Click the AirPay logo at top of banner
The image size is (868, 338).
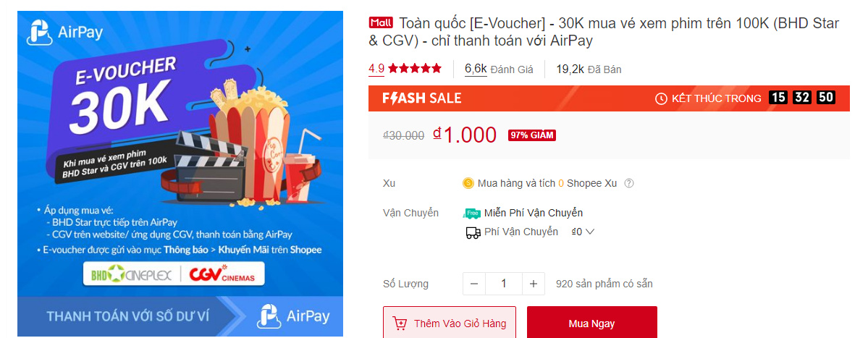coord(65,32)
